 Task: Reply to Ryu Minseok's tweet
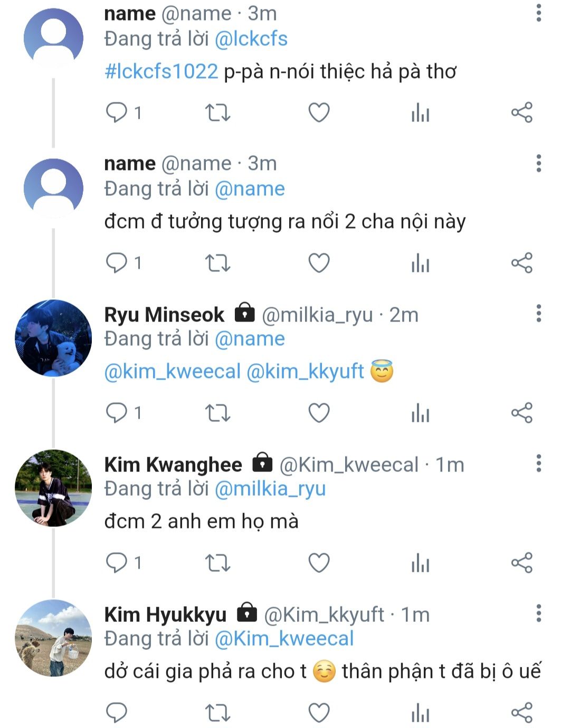117,412
